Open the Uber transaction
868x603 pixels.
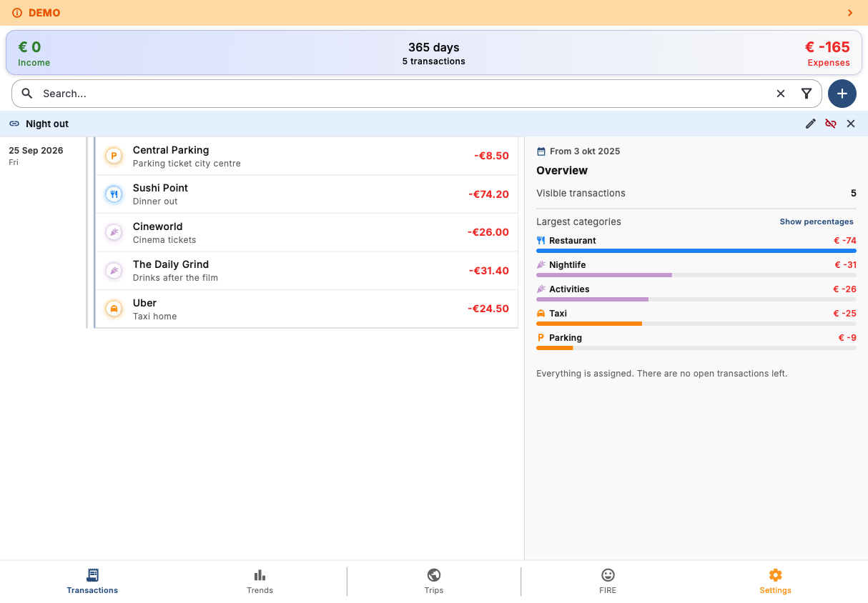click(307, 309)
